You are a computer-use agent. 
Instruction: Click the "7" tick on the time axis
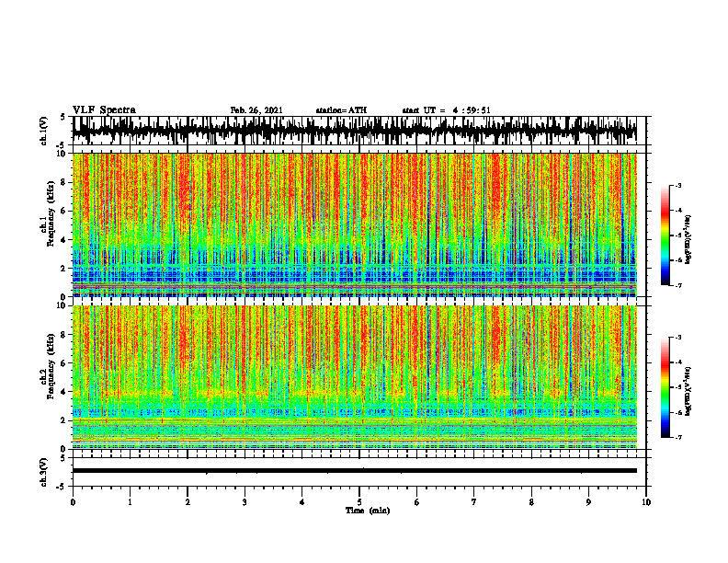click(x=474, y=502)
